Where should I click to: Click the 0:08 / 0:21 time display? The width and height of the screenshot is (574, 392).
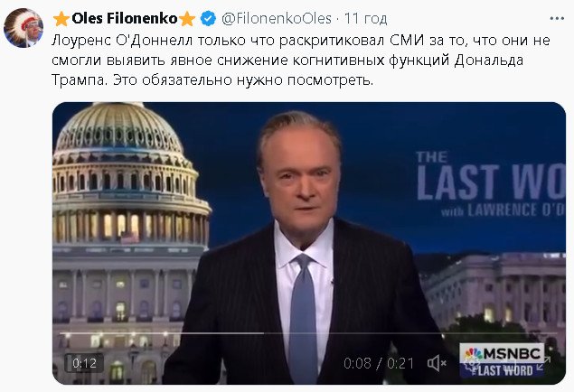[378, 363]
